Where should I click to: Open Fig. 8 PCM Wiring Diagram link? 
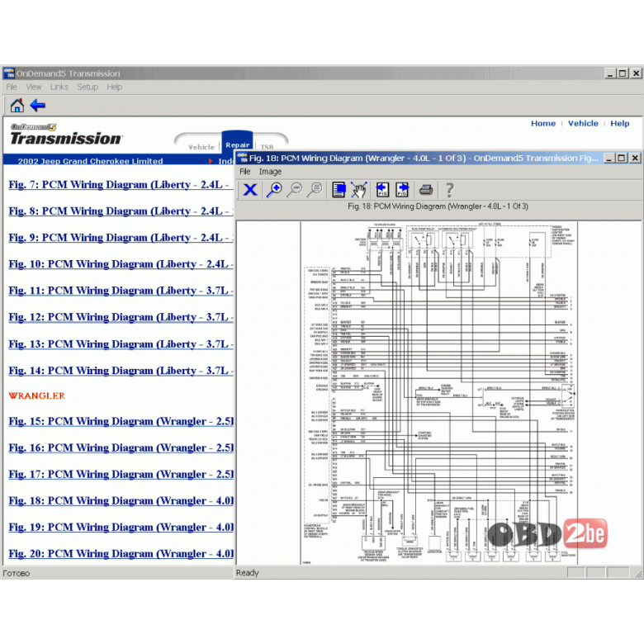[x=121, y=211]
